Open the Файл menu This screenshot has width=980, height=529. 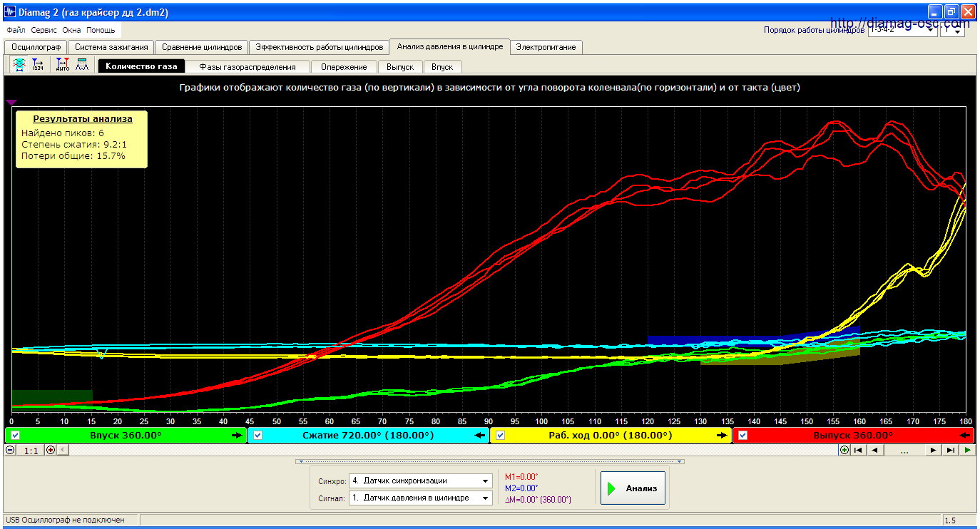(x=16, y=31)
